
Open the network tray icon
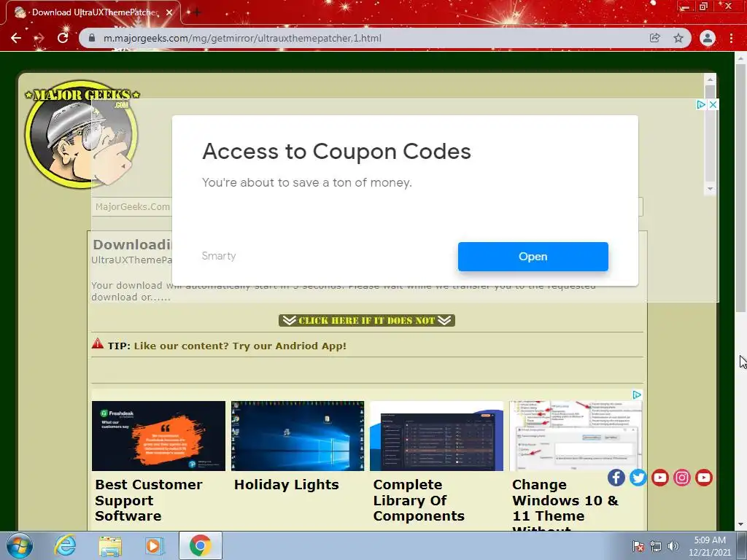click(656, 546)
